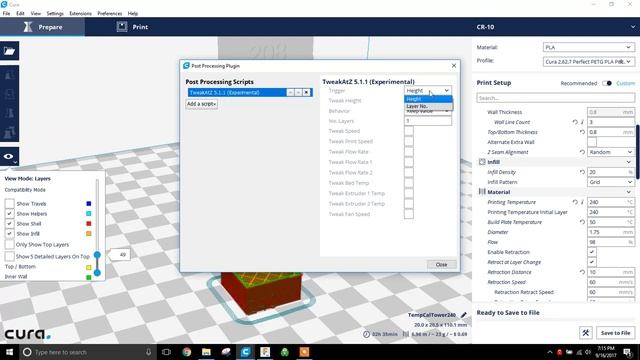Reset Infill Density value icon

pos(582,172)
